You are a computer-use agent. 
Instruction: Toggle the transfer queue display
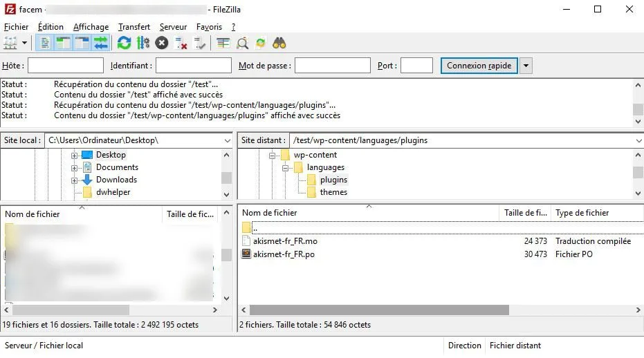[x=100, y=43]
